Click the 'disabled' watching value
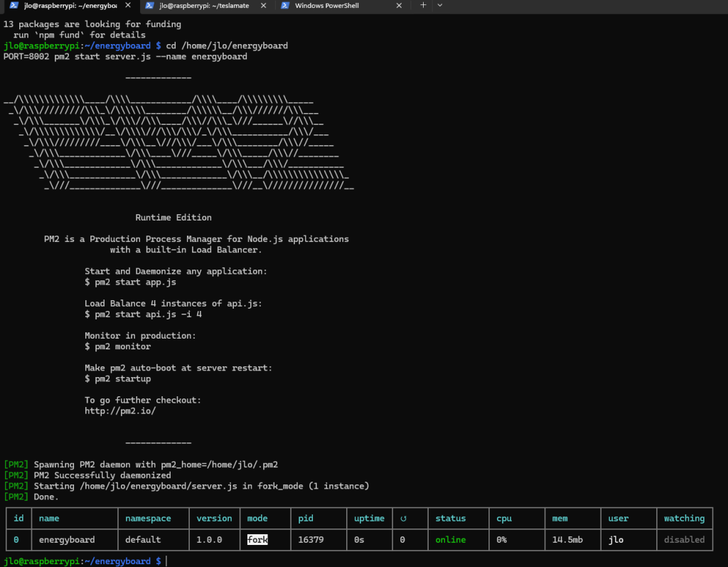This screenshot has width=728, height=567. [684, 539]
